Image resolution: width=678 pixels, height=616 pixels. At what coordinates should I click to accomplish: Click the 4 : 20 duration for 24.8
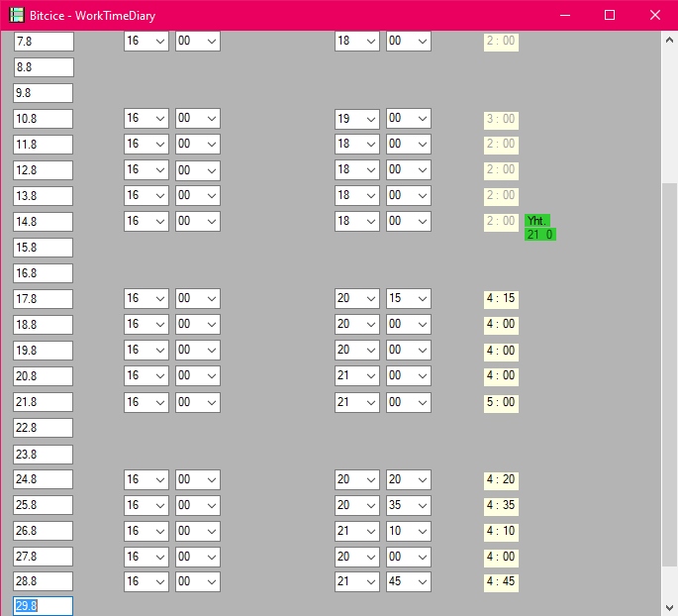click(x=501, y=479)
